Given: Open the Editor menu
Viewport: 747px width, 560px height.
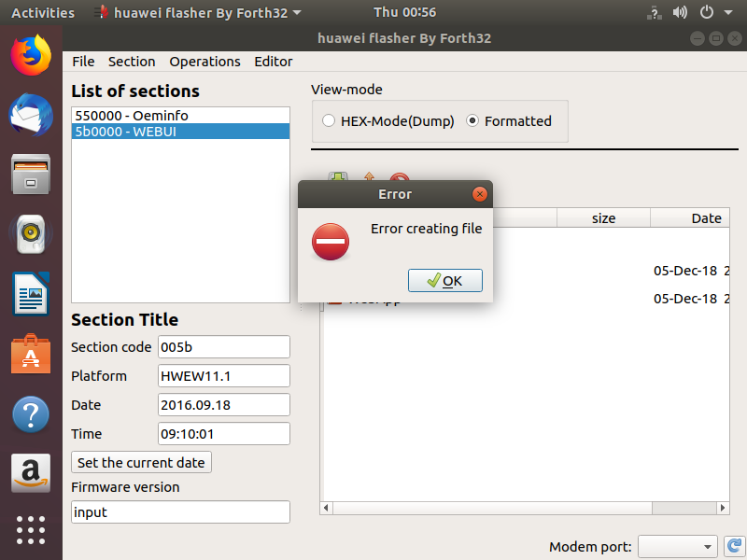Looking at the screenshot, I should pos(273,62).
